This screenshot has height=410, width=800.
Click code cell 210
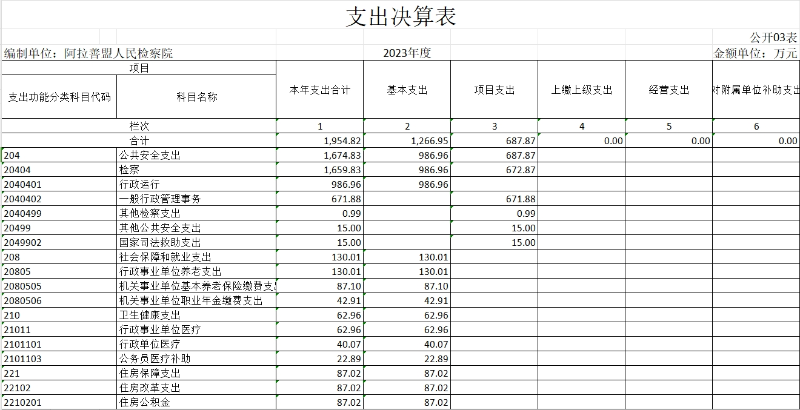point(59,315)
